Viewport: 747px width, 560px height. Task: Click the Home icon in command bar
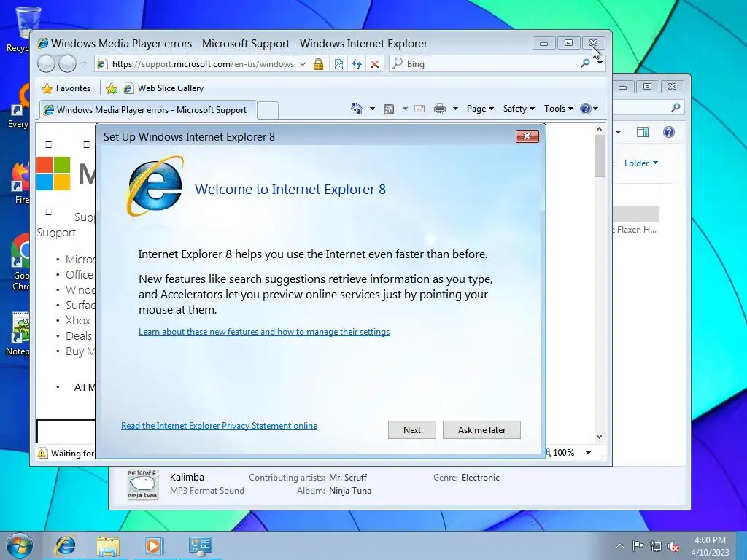coord(356,109)
